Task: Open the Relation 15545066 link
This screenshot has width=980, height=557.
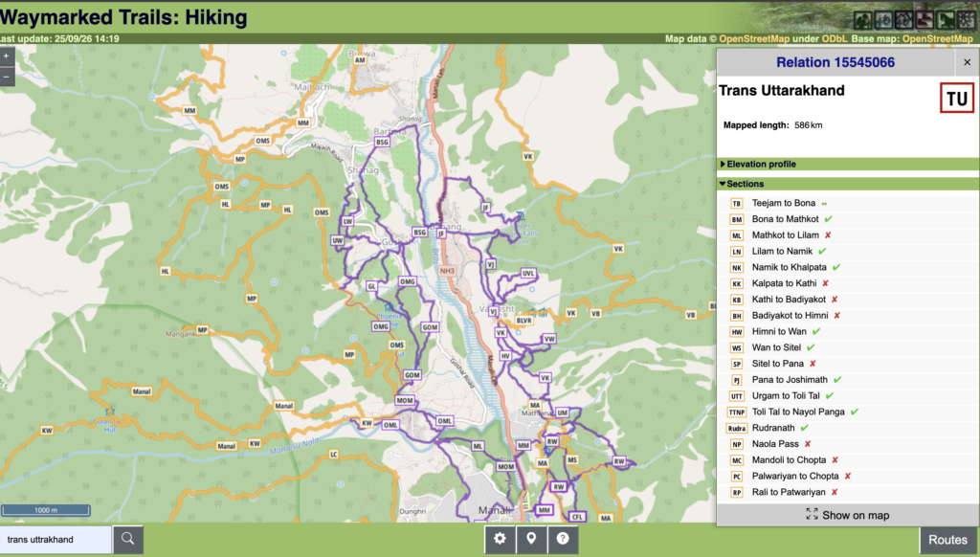Action: 835,62
